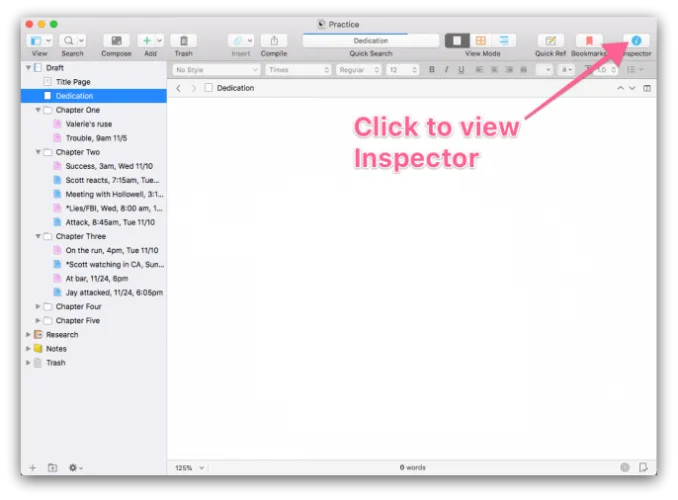Screen dimensions: 678x500
Task: Align text right
Action: click(508, 70)
